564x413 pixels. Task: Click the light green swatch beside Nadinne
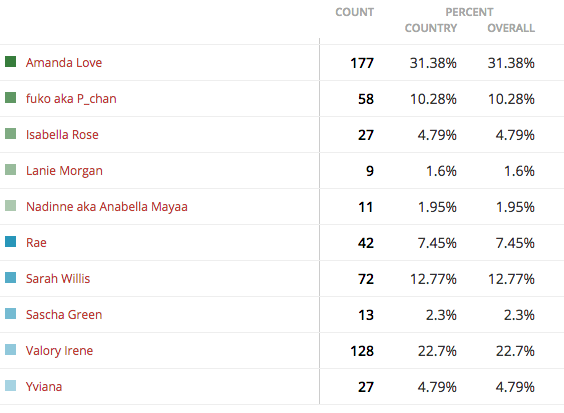[x=10, y=205]
